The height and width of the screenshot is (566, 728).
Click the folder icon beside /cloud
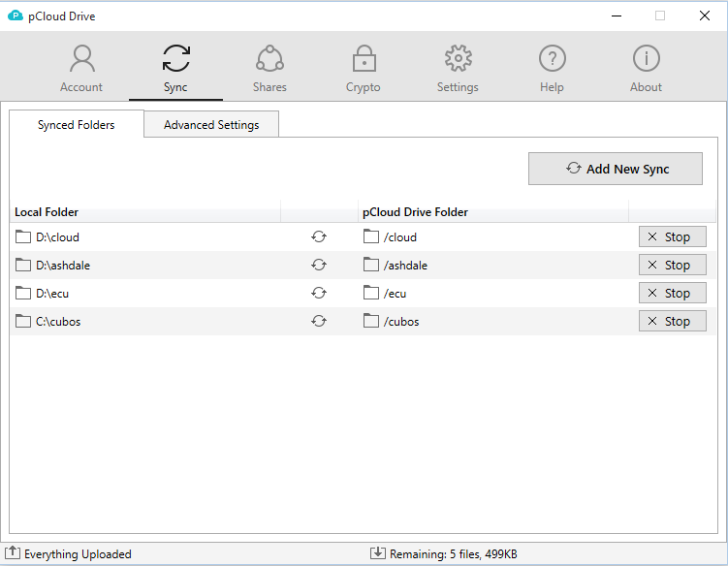pos(371,236)
